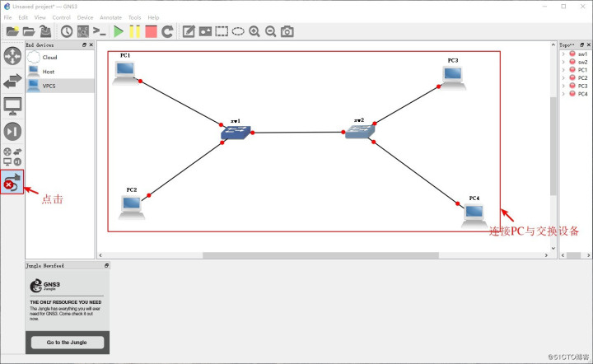Click the canvas vertical scrollbar thumb

click(553, 146)
